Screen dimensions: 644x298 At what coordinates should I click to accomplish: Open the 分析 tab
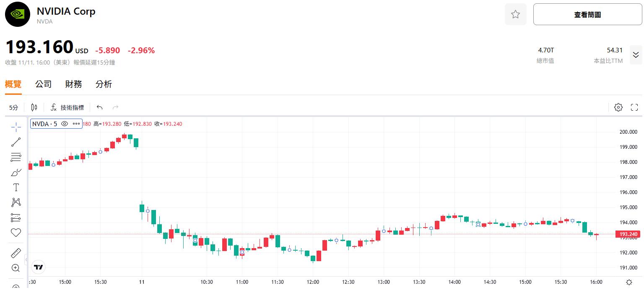(104, 84)
